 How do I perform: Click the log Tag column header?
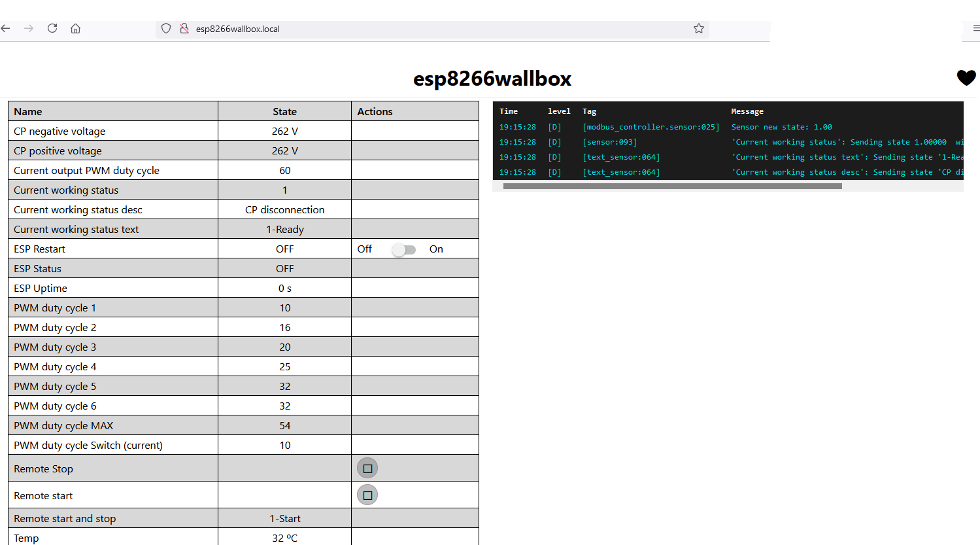click(589, 111)
